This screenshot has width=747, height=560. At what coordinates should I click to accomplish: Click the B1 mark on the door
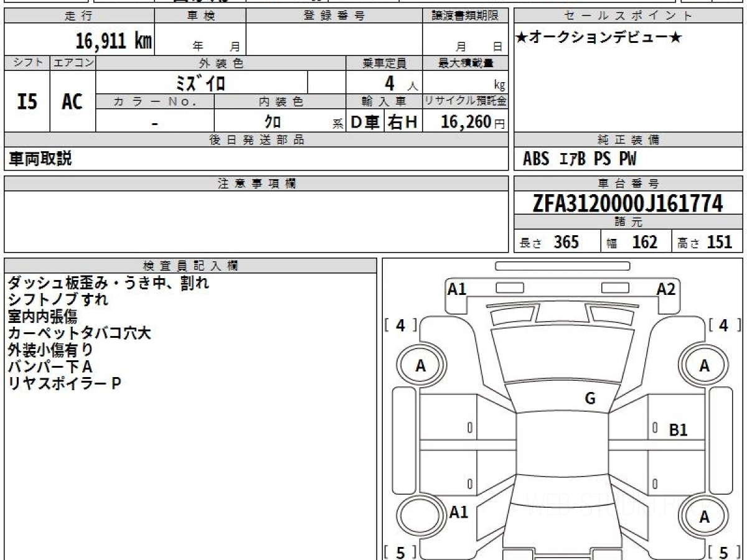[678, 430]
